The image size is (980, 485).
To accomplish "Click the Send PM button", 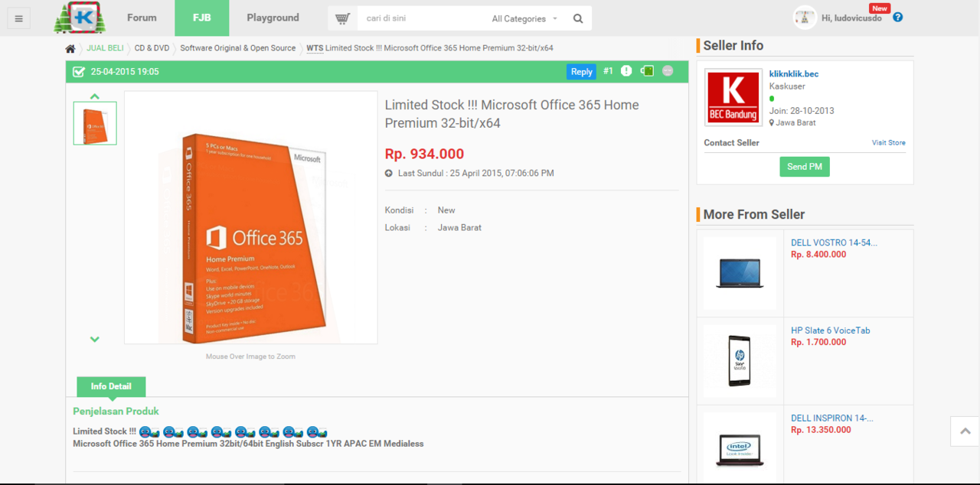I will tap(805, 167).
